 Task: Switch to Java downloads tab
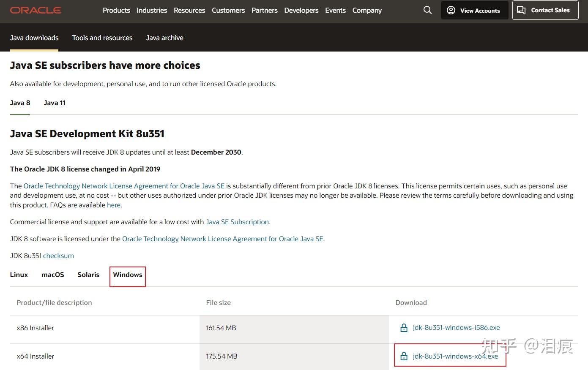pos(34,38)
